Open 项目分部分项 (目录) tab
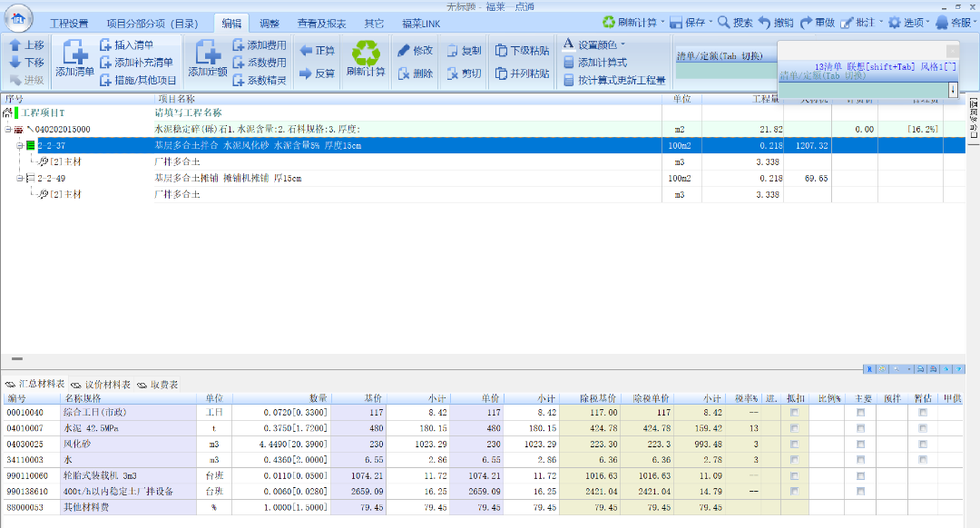Viewport: 980px width, 528px height. point(152,24)
